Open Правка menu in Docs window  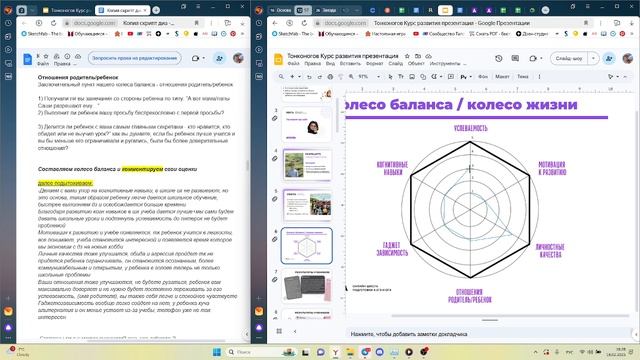pyautogui.click(x=62, y=64)
